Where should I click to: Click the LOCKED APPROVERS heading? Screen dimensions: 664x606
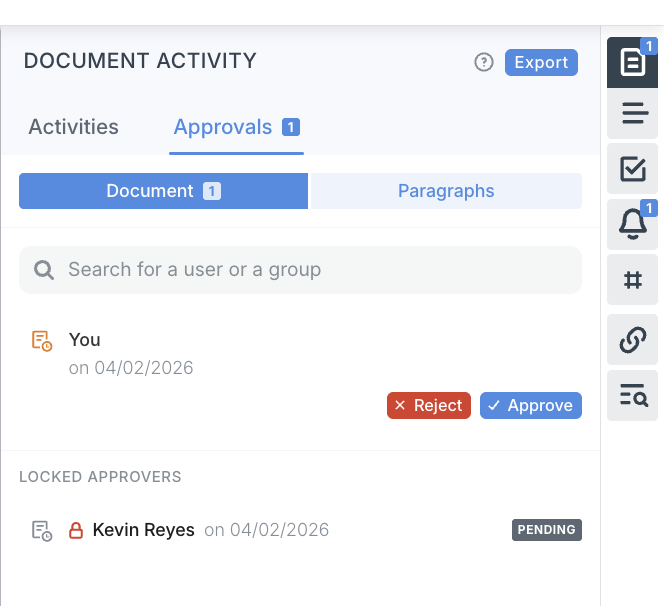click(x=100, y=477)
